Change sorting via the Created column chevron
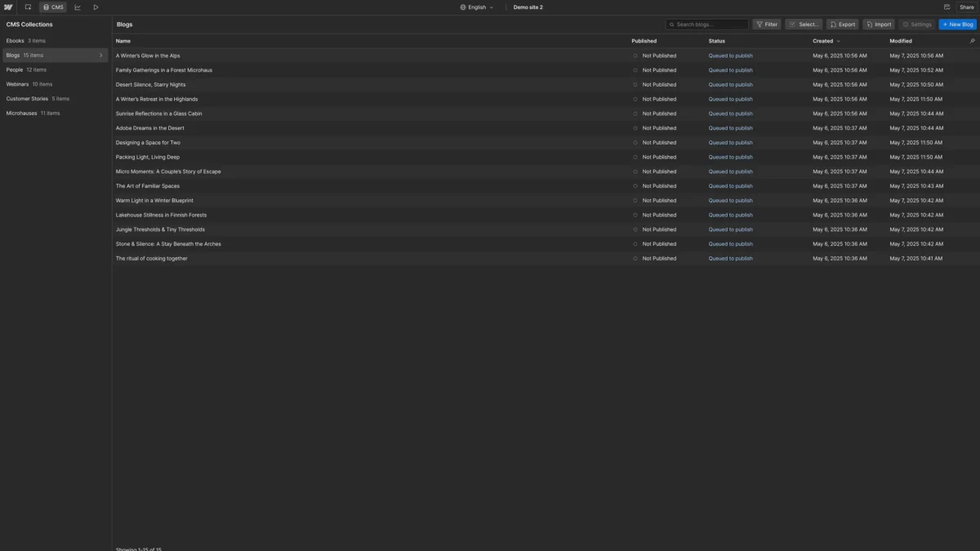The height and width of the screenshot is (551, 980). click(x=839, y=41)
